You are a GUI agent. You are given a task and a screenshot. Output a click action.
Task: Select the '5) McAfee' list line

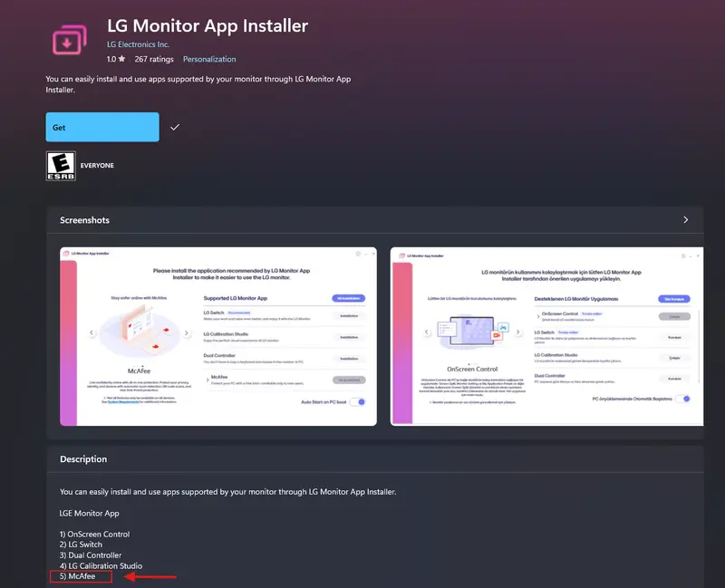(77, 576)
